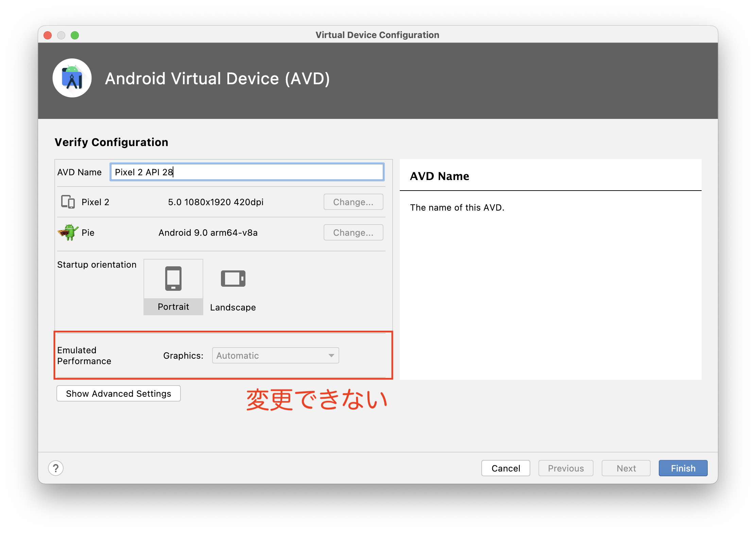Click the Pixel 2 device icon
Screen dimensions: 756x534
[68, 202]
